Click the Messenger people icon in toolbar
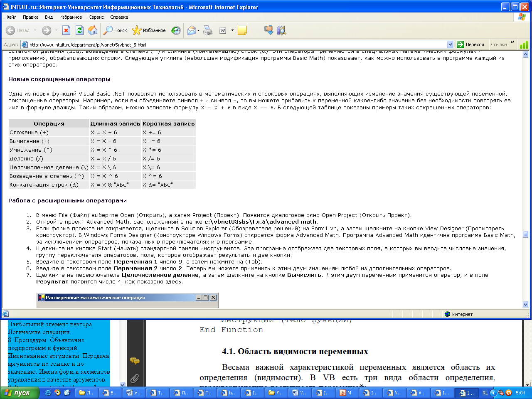This screenshot has height=399, width=532. (x=268, y=30)
